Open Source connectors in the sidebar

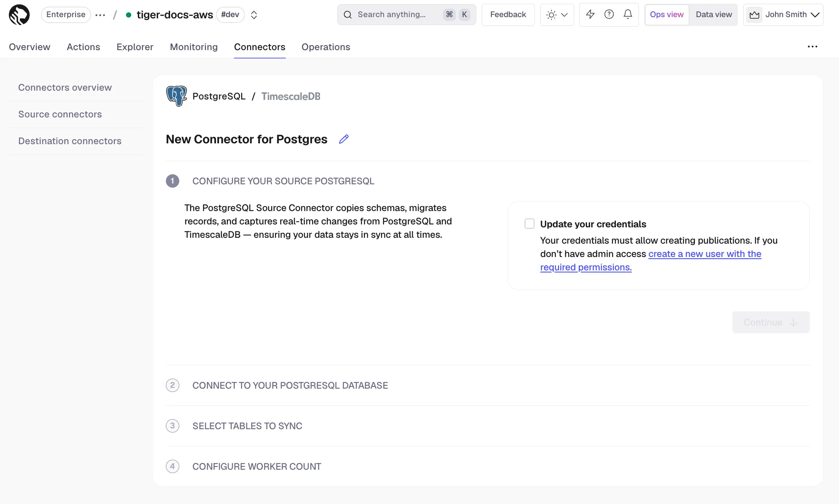tap(60, 114)
